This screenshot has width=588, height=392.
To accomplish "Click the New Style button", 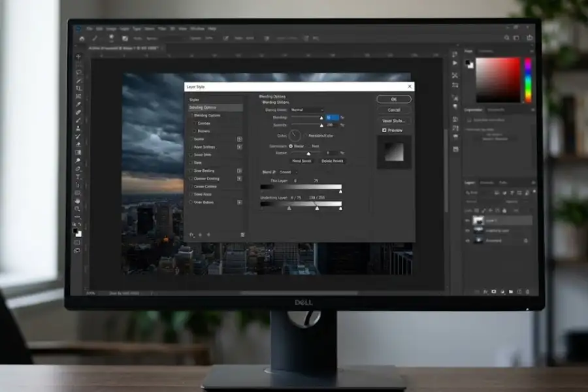I will (393, 121).
